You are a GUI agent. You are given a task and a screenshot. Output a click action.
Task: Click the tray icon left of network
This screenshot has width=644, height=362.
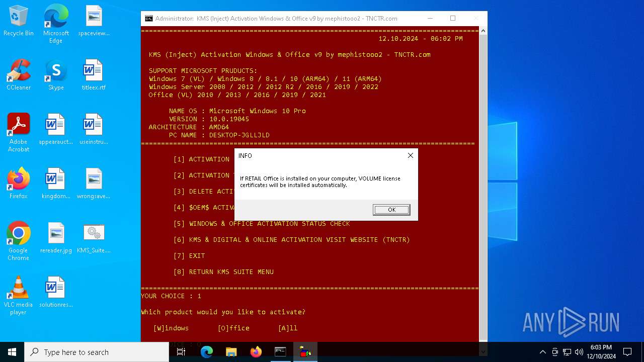(555, 352)
